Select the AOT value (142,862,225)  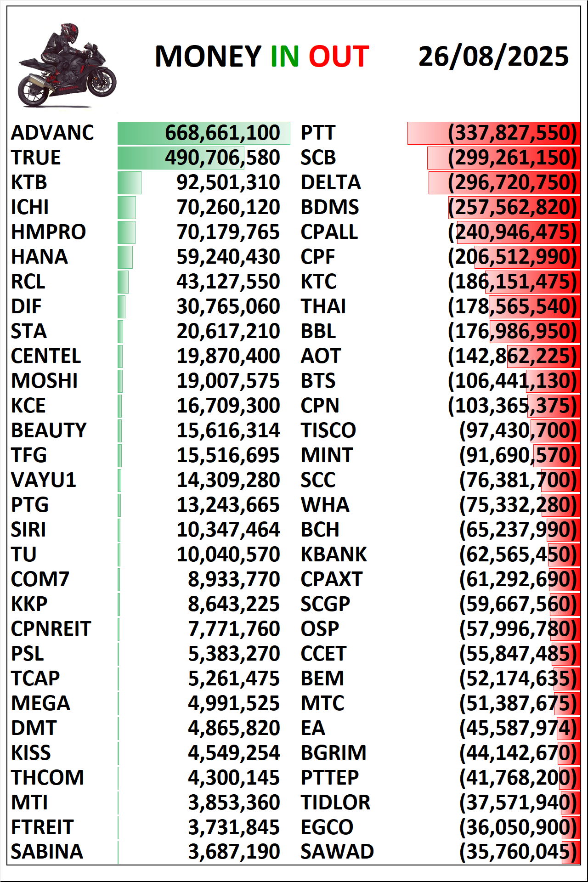[512, 356]
